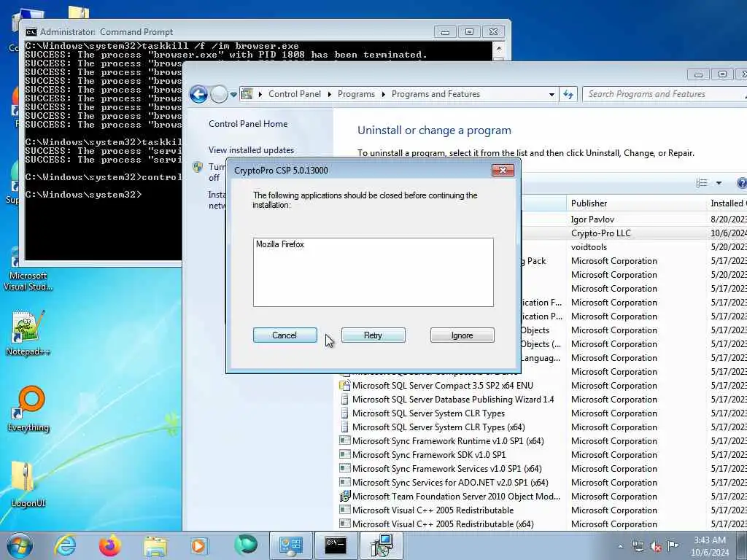Select Microsoft Sync Framework SDK v1.0 SP1

(429, 455)
